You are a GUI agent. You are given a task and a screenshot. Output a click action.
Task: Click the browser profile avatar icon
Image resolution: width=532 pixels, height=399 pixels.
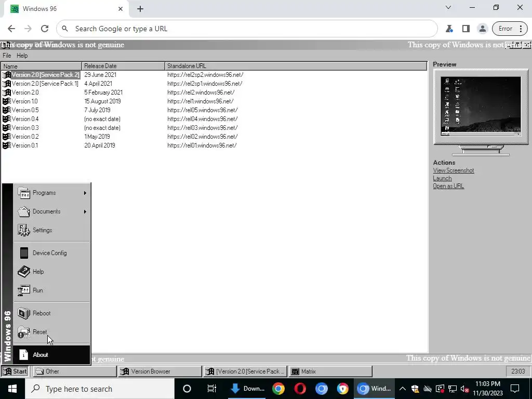click(x=482, y=29)
